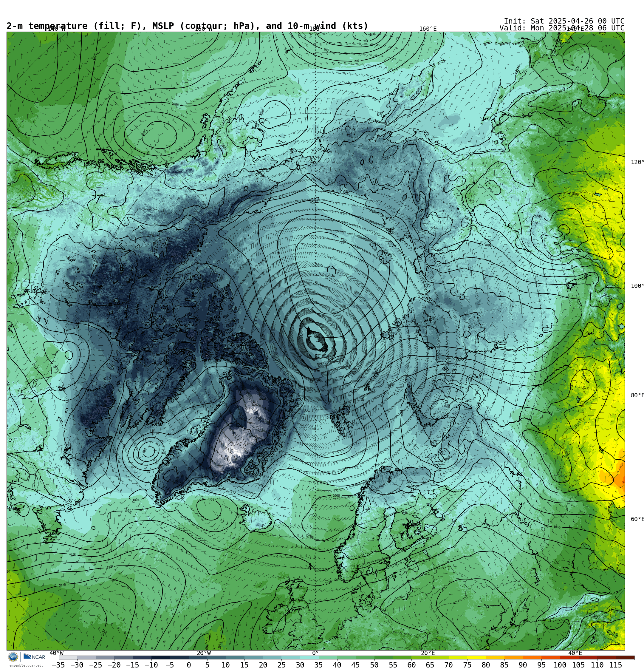Click the color bar segment between -10 and -5

[160, 657]
